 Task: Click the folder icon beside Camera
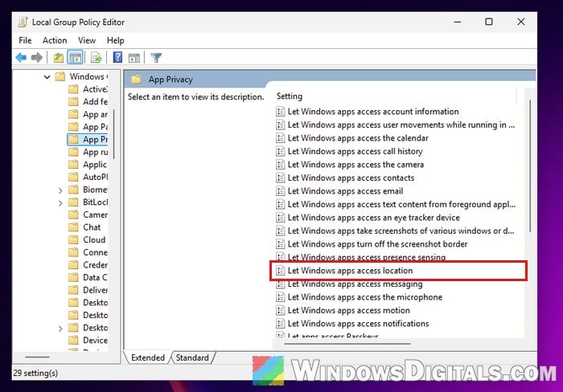pyautogui.click(x=73, y=214)
